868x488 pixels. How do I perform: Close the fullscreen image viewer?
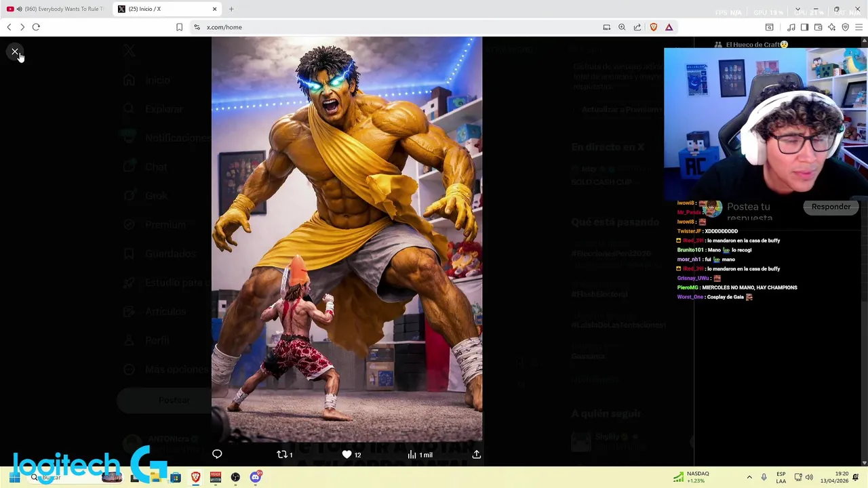point(15,52)
